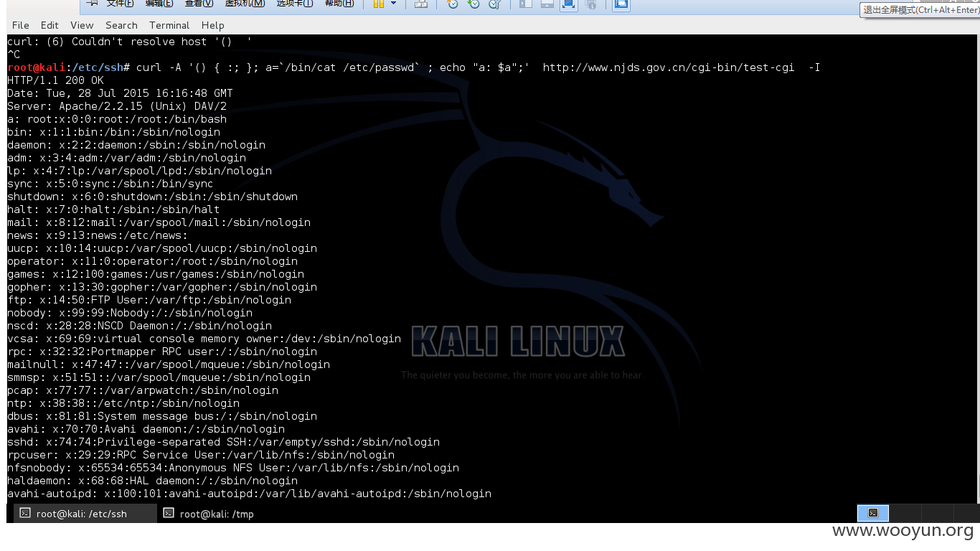The height and width of the screenshot is (551, 980).
Task: Click the Date: Tue, 28 Jul 2015 line
Action: point(120,93)
